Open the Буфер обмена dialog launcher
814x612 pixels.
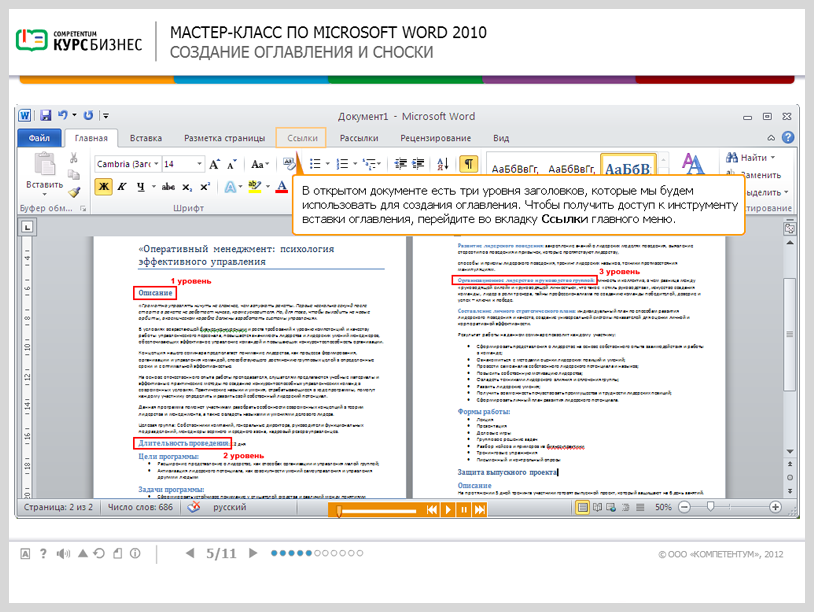click(x=83, y=208)
